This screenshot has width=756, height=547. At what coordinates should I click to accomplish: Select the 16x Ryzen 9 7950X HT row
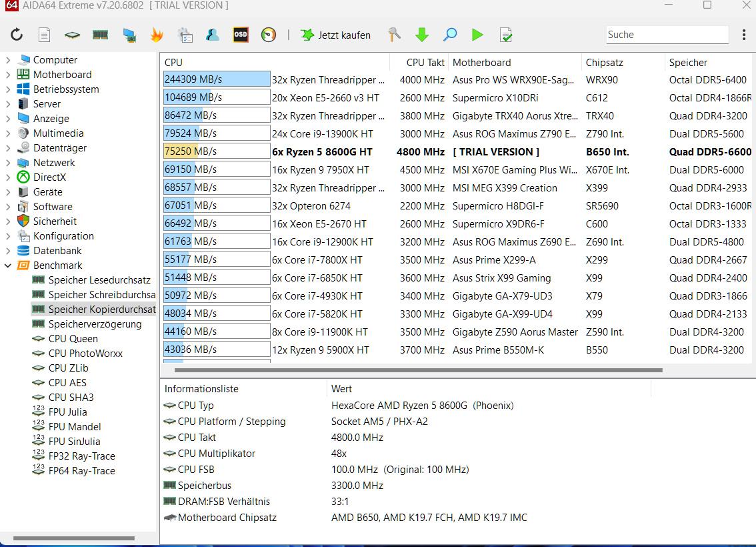pos(457,170)
